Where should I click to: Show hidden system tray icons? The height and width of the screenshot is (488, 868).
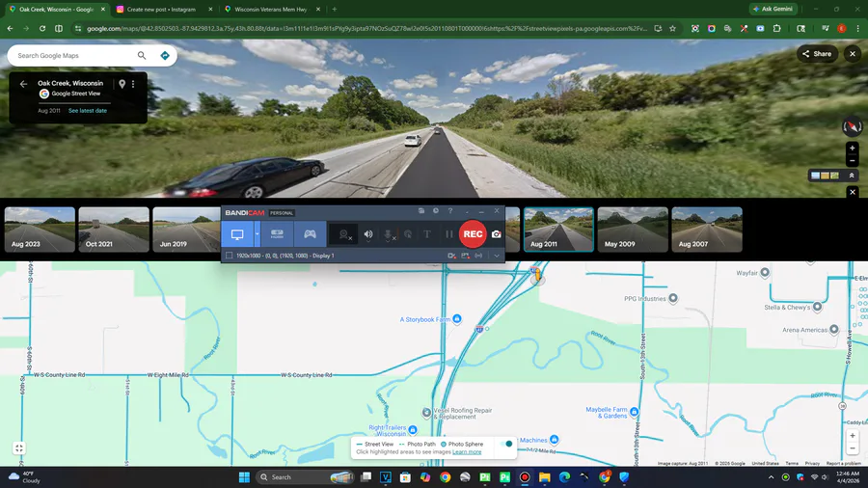pos(772,477)
